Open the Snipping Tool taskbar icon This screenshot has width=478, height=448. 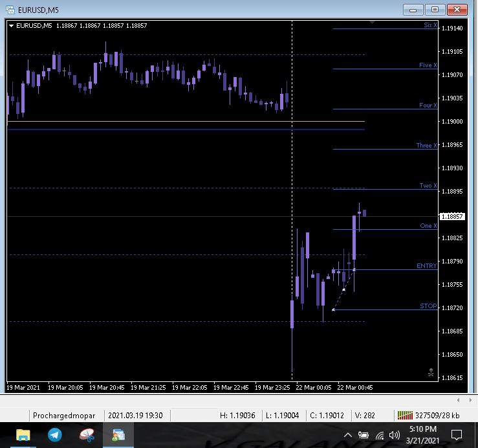87,435
